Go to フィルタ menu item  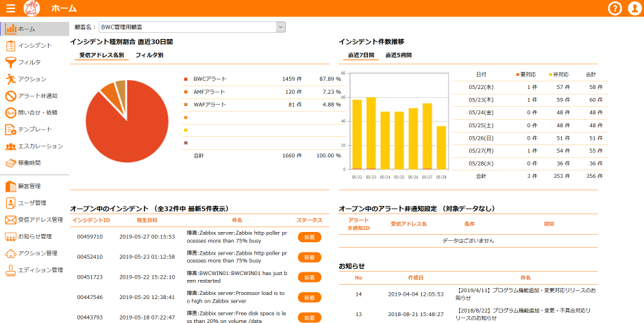coord(29,62)
